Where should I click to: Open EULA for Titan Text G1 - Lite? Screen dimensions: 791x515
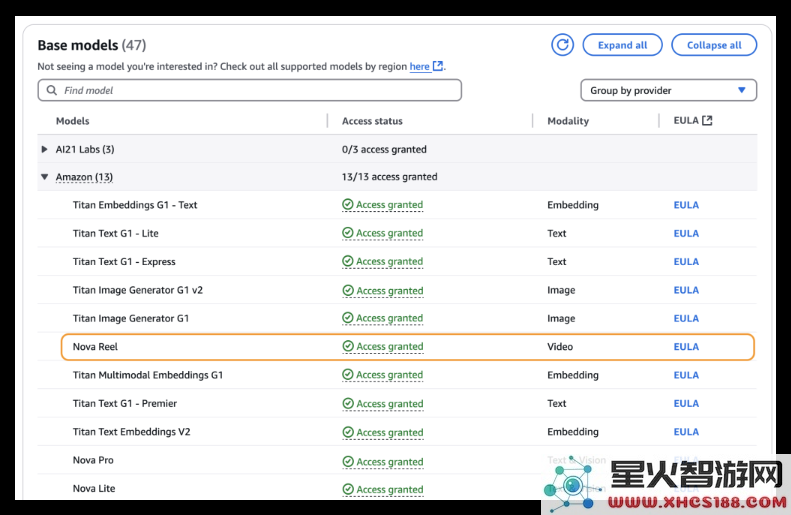pyautogui.click(x=686, y=234)
